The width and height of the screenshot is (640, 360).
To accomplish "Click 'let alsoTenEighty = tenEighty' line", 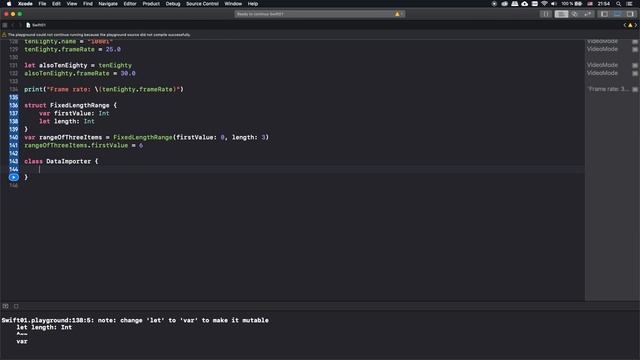I will pos(78,65).
